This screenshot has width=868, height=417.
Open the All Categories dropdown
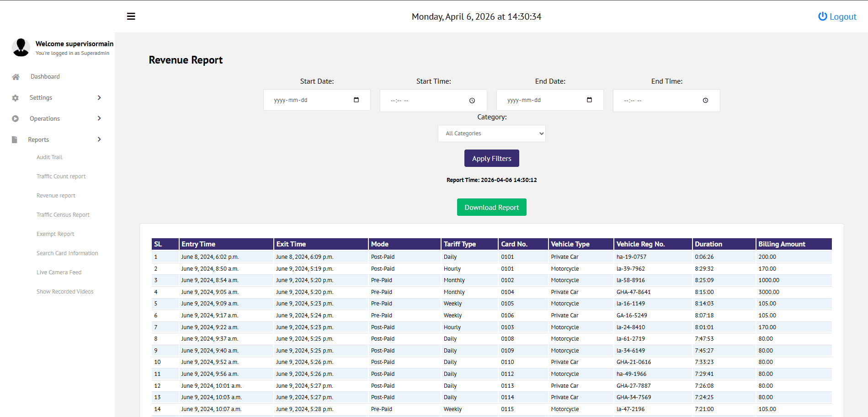tap(491, 134)
